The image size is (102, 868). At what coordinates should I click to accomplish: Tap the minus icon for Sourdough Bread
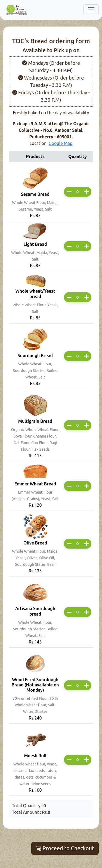point(69,356)
